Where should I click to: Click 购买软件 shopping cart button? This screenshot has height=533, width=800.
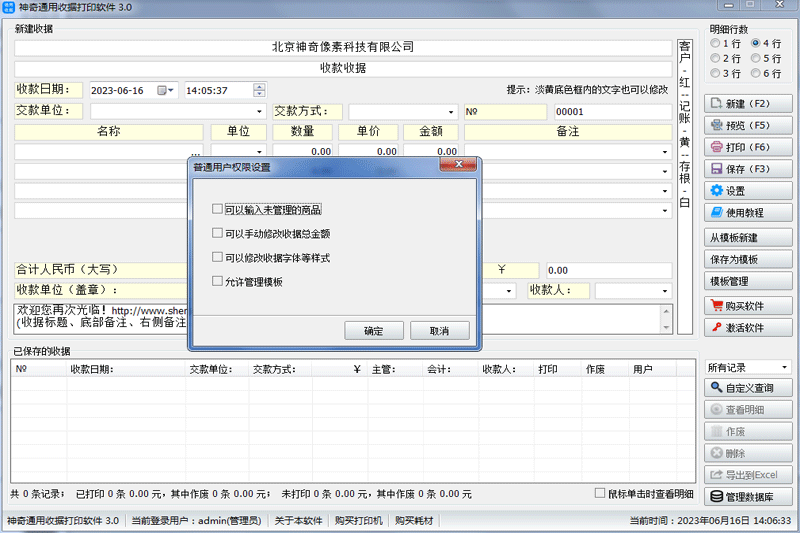748,306
